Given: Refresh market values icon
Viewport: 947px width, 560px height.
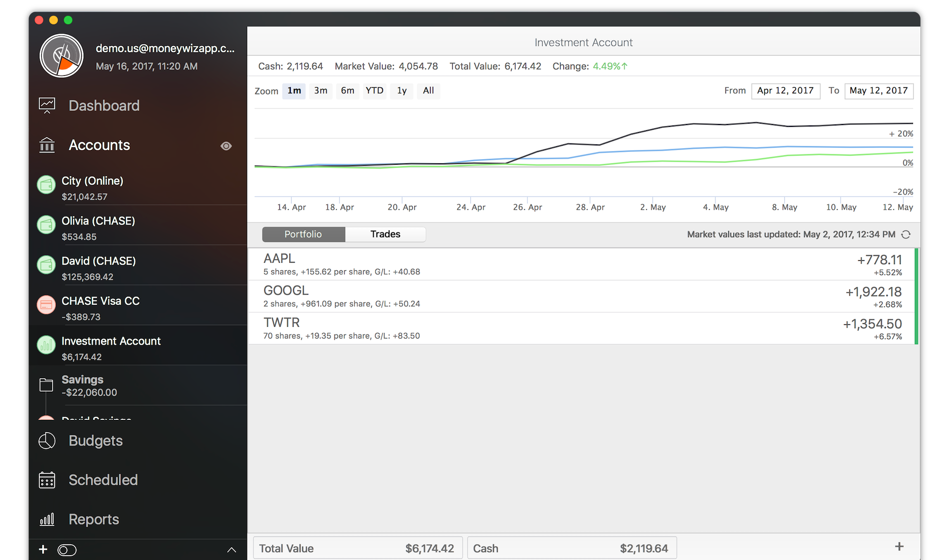Looking at the screenshot, I should pyautogui.click(x=906, y=234).
